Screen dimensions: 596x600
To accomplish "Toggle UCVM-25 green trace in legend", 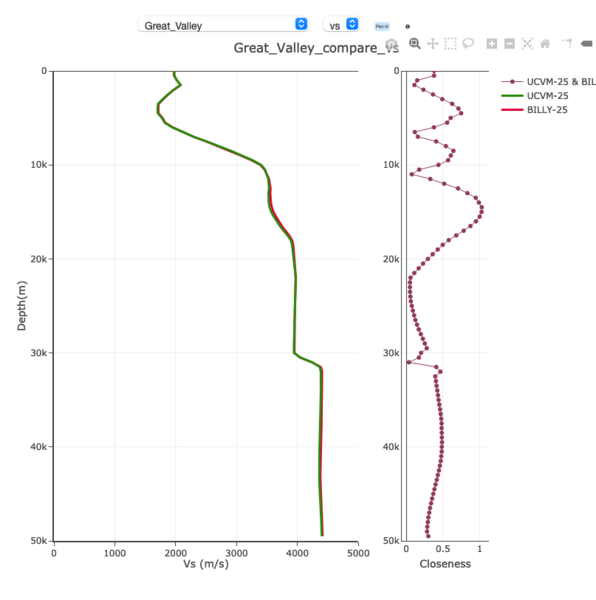I will pos(535,96).
